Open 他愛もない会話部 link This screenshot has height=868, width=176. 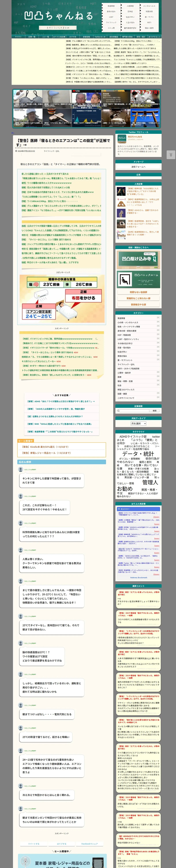(138, 292)
